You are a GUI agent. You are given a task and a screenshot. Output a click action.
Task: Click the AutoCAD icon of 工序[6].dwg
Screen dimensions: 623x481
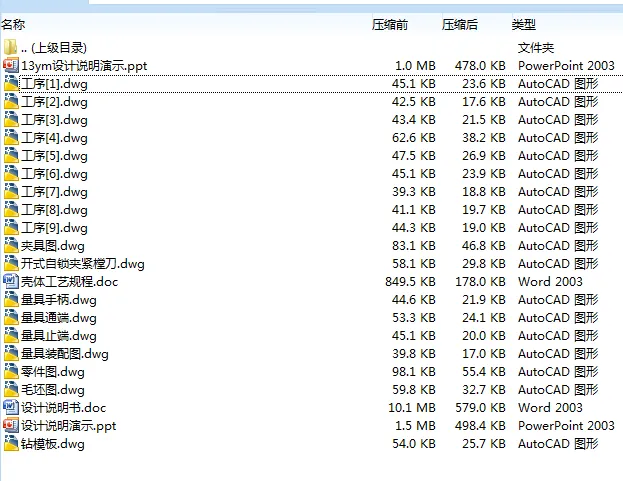click(11, 173)
